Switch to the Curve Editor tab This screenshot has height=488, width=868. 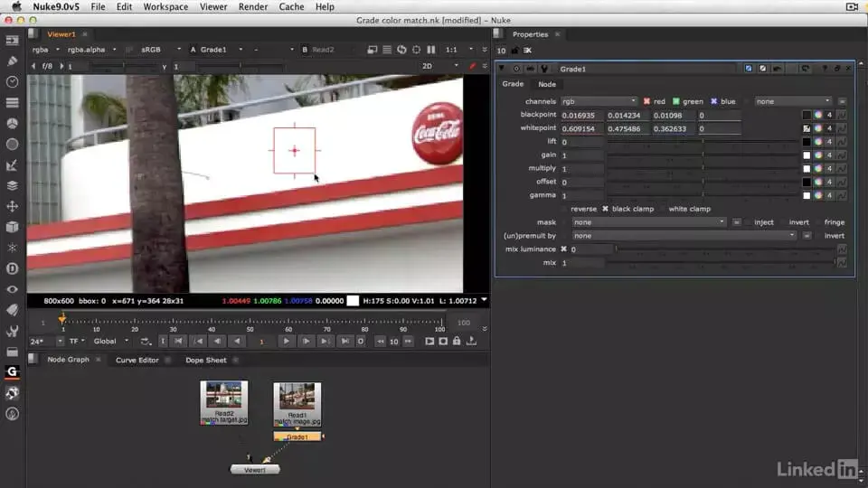coord(137,361)
